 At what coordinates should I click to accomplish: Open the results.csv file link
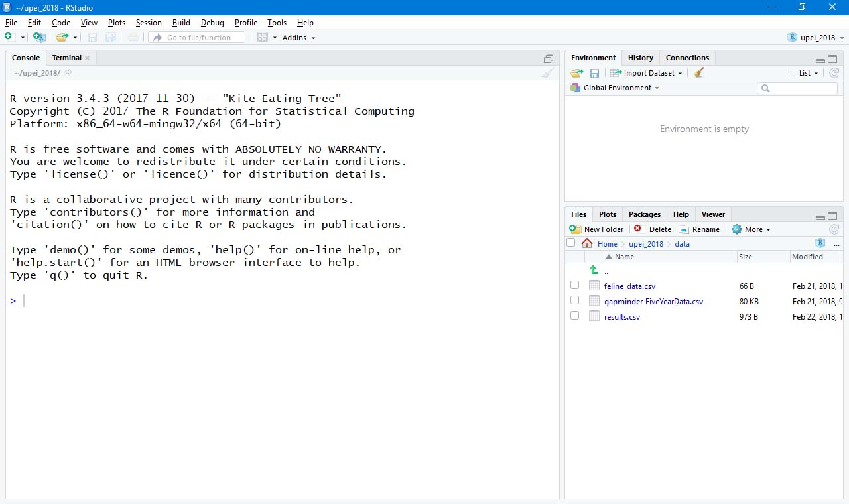(x=621, y=317)
